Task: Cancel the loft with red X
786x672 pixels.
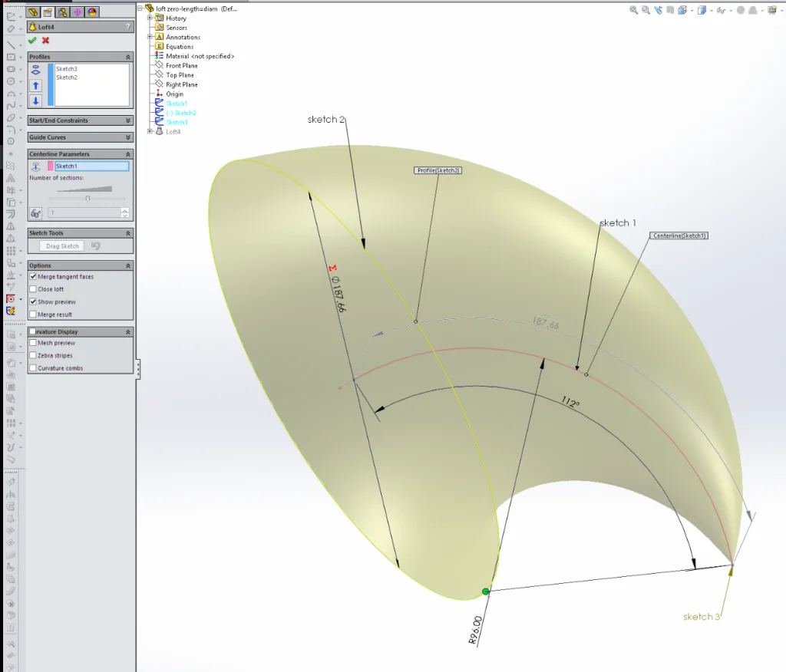Action: [46, 40]
